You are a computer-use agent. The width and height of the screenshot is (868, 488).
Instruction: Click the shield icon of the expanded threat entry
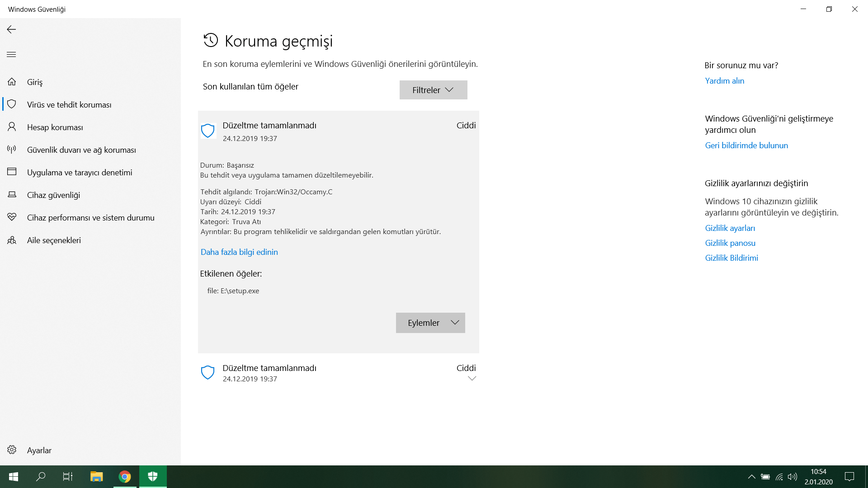pyautogui.click(x=208, y=131)
